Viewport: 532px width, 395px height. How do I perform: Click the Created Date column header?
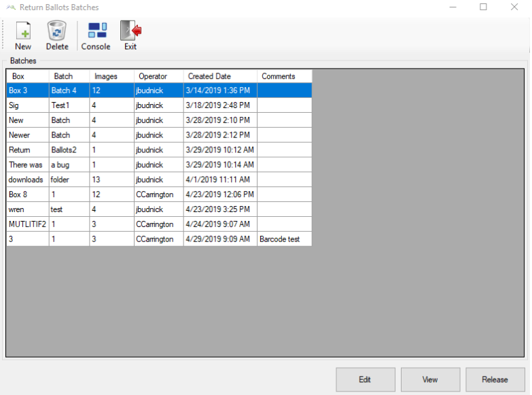pos(220,76)
